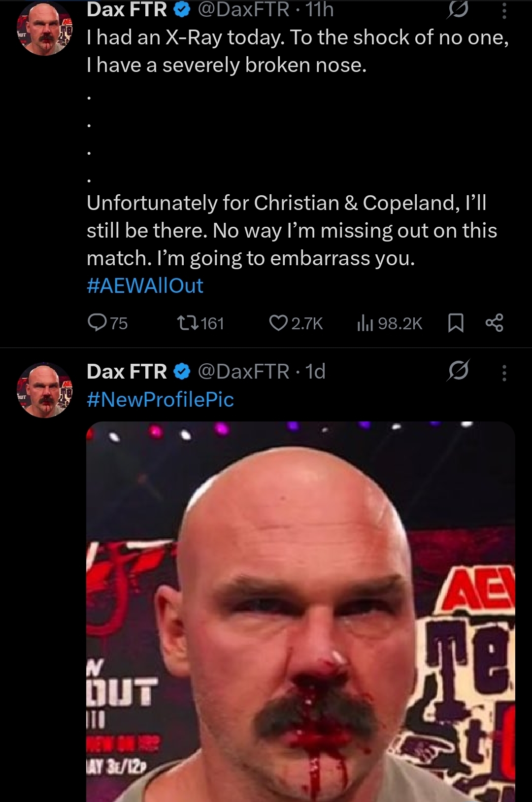532x802 pixels.
Task: View analytics showing 98.2K views
Action: click(389, 323)
